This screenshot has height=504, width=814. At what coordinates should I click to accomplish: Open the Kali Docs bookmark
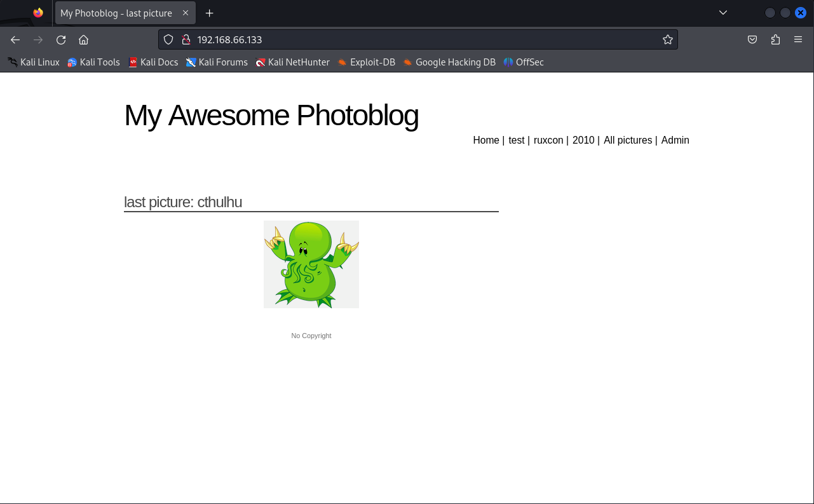point(153,62)
